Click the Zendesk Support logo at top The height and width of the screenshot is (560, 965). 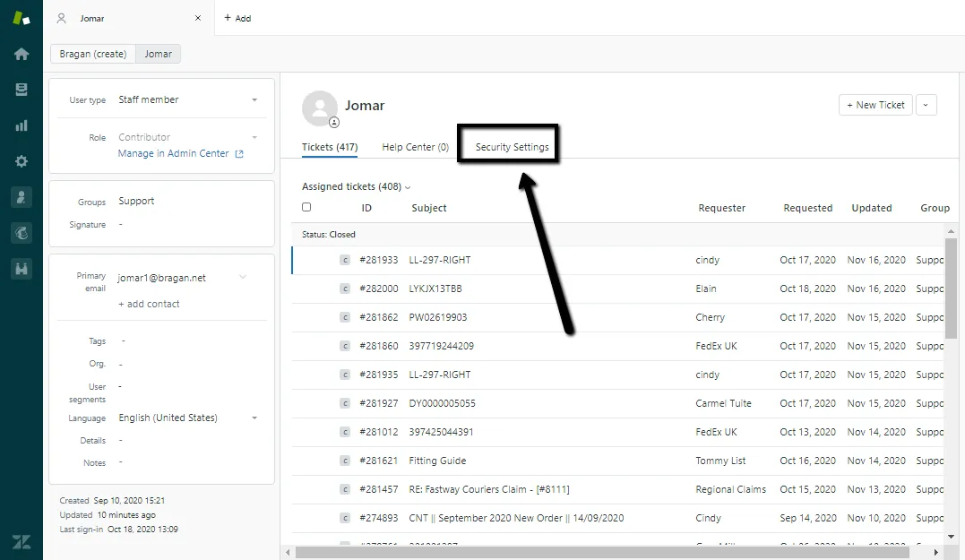coord(22,18)
